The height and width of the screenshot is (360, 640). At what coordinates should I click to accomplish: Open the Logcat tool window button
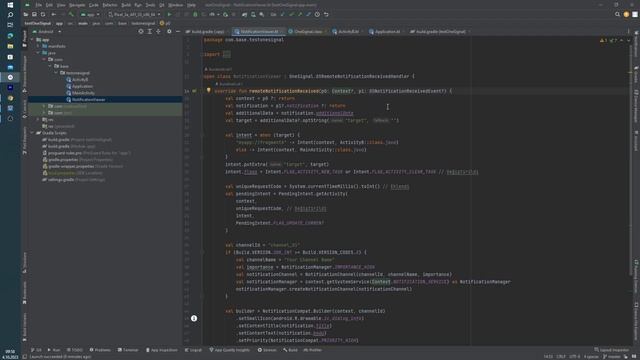click(x=193, y=350)
